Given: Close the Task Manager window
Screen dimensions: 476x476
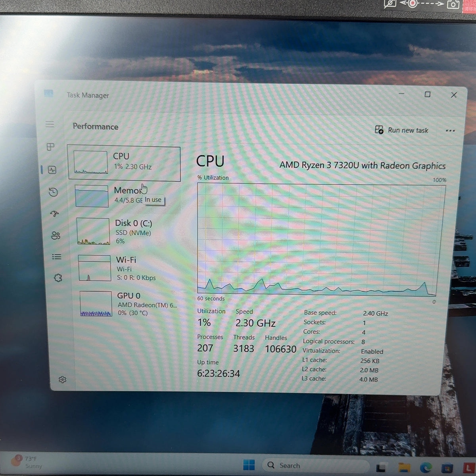Looking at the screenshot, I should click(x=454, y=95).
